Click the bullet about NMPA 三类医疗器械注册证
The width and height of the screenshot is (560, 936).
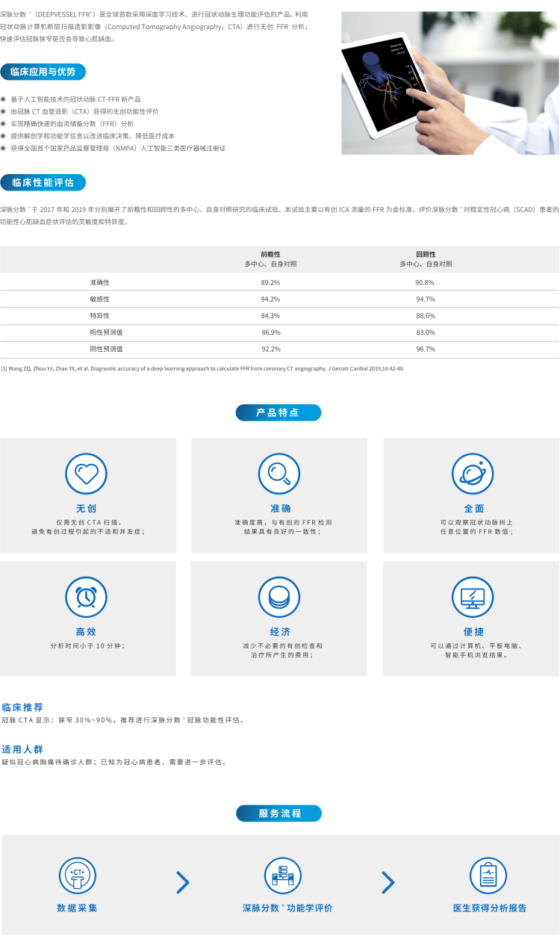coord(118,148)
